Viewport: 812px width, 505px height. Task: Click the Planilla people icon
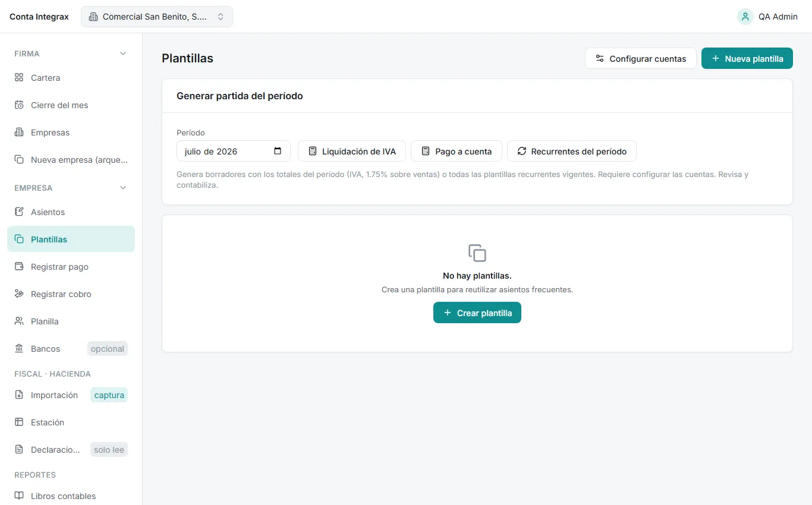coord(19,321)
